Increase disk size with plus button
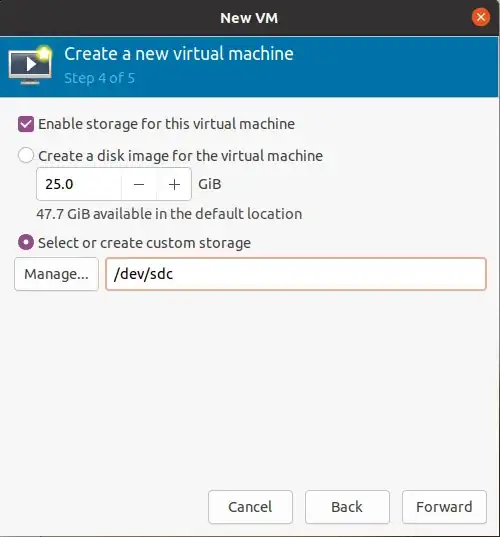The width and height of the screenshot is (500, 537). point(174,184)
